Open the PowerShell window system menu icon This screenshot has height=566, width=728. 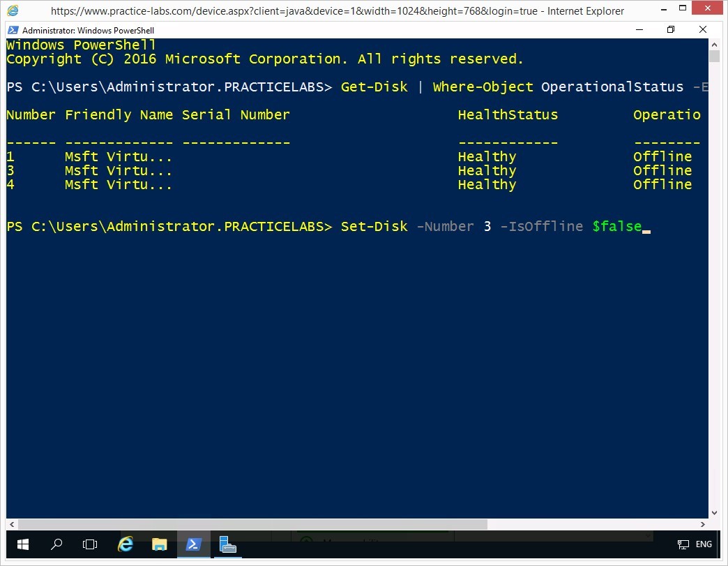coord(13,31)
